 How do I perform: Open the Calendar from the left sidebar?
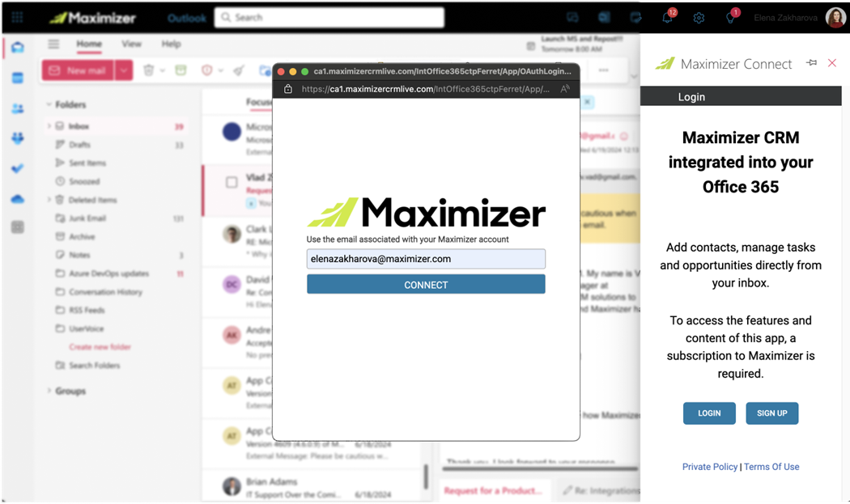click(x=18, y=77)
